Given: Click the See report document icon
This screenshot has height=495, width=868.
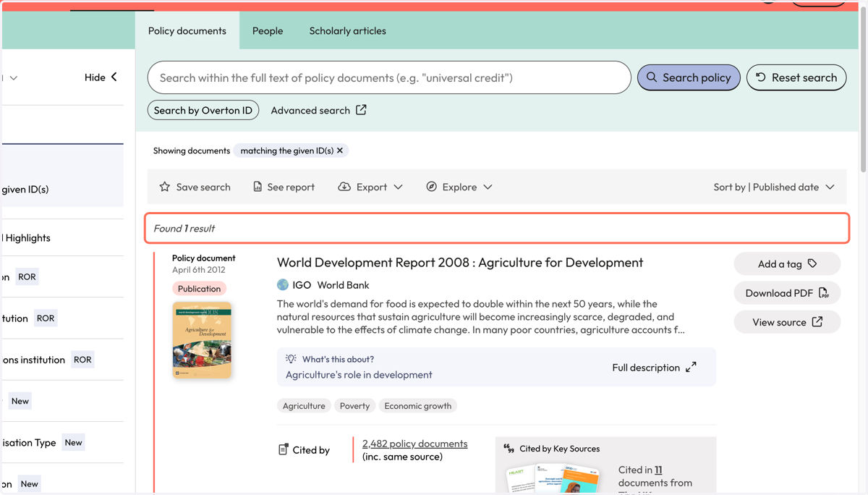Looking at the screenshot, I should (x=258, y=187).
